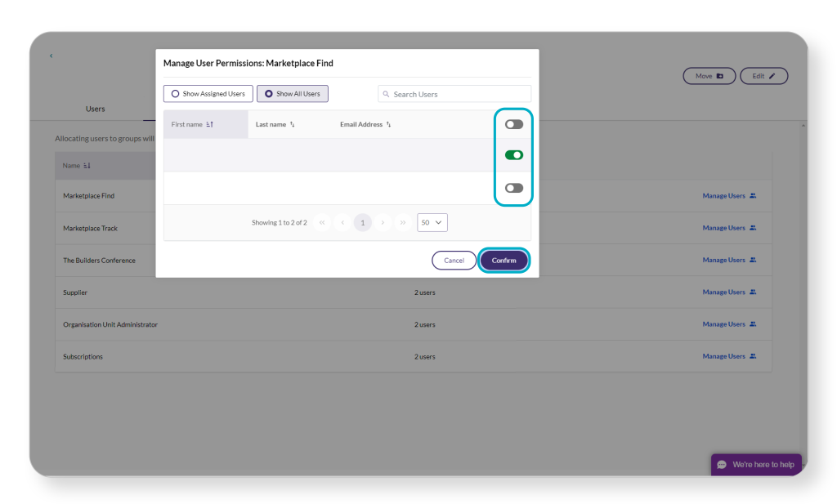
Task: Disable the green enabled toggle
Action: point(513,154)
